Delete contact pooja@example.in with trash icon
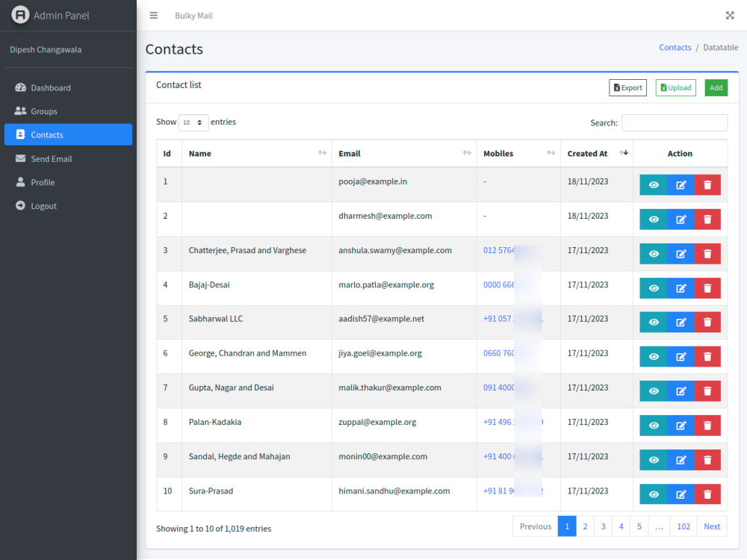The height and width of the screenshot is (560, 747). coord(707,184)
